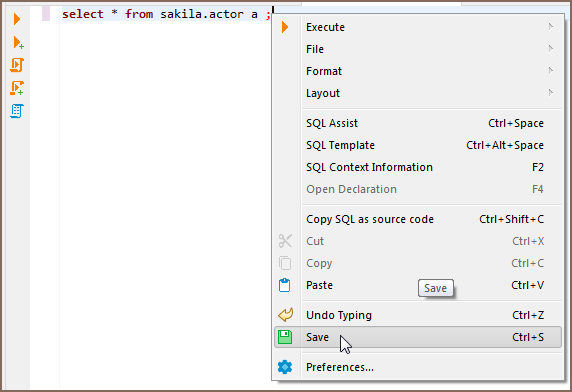572x392 pixels.
Task: Click the Save tooltip label
Action: tap(436, 288)
